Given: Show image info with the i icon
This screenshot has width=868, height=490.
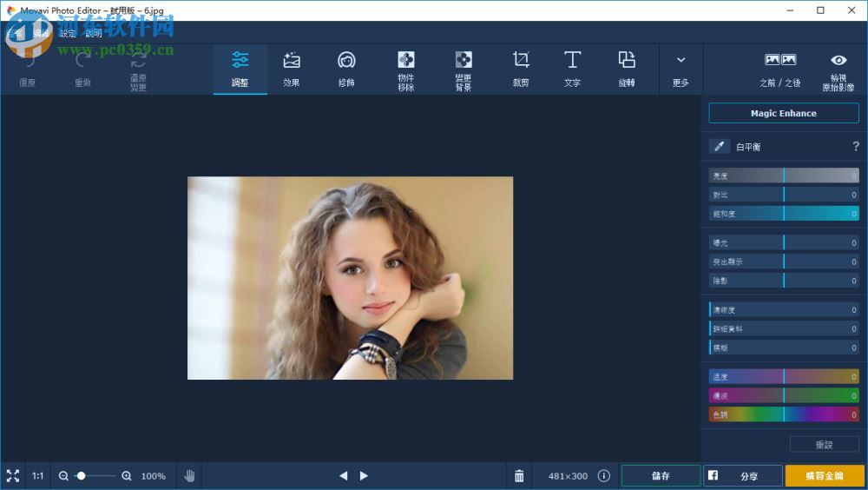Looking at the screenshot, I should coord(604,475).
